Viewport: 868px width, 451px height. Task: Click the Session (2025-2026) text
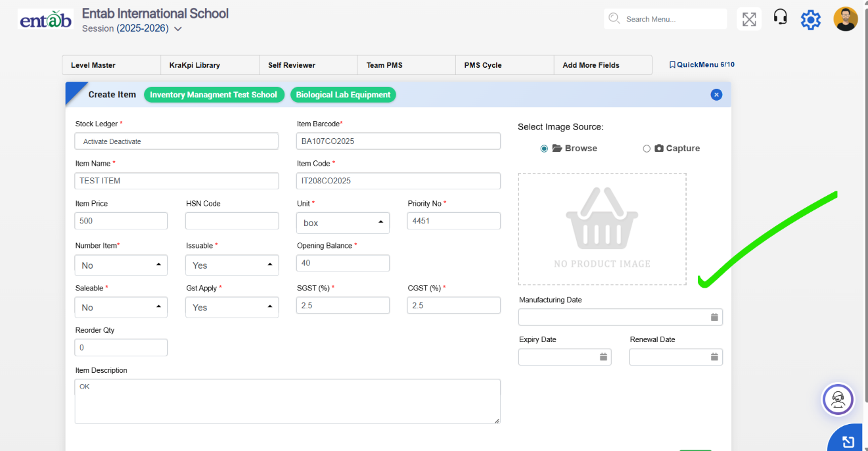(126, 28)
